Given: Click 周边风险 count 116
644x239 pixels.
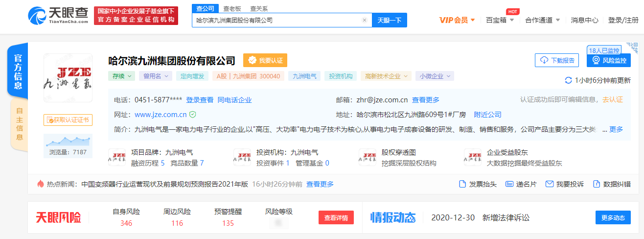Looking at the screenshot, I should tap(177, 223).
